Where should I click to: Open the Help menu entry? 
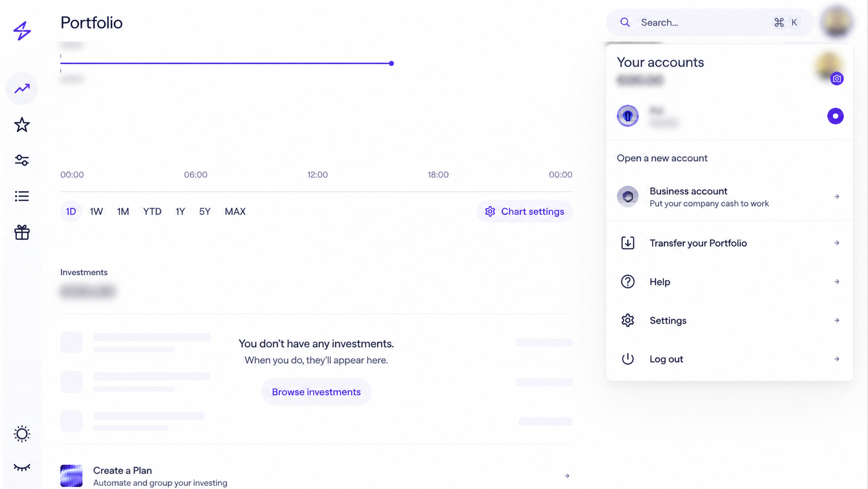click(x=729, y=282)
